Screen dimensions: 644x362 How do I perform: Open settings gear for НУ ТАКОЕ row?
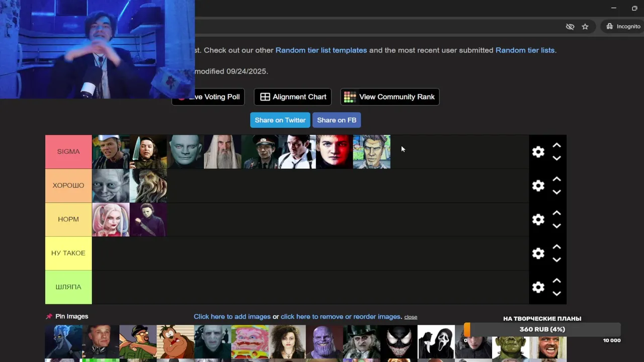(x=538, y=253)
